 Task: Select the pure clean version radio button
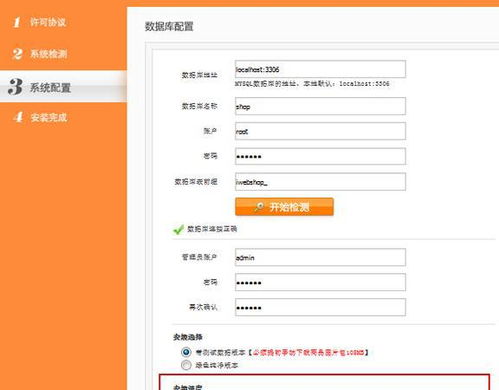(186, 365)
